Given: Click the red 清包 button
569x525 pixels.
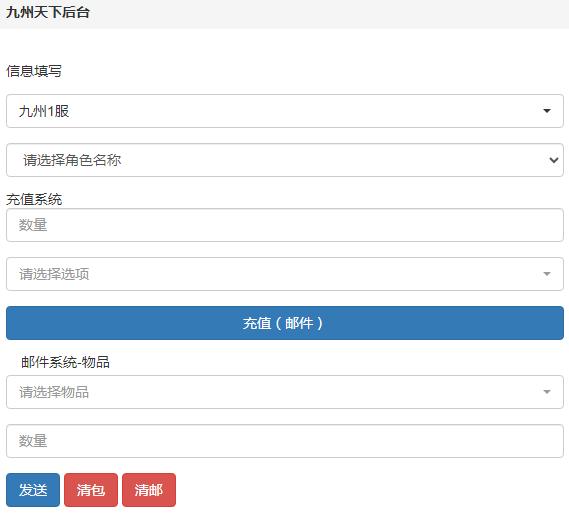Looking at the screenshot, I should click(x=91, y=490).
